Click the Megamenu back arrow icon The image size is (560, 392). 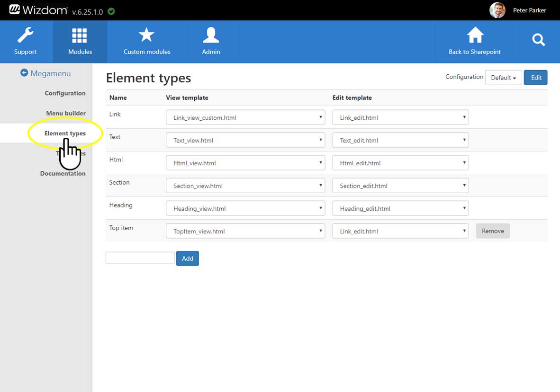coord(24,73)
